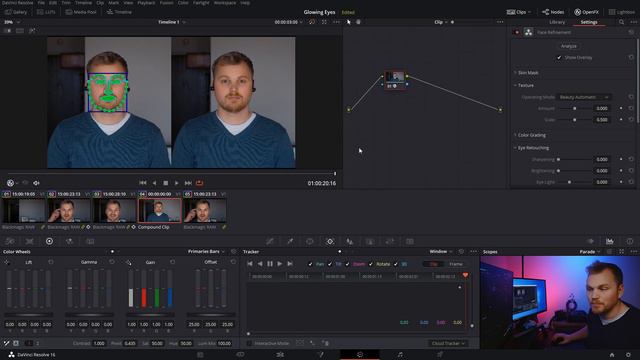
Task: Show the Scopes palette icon
Action: 610,241
